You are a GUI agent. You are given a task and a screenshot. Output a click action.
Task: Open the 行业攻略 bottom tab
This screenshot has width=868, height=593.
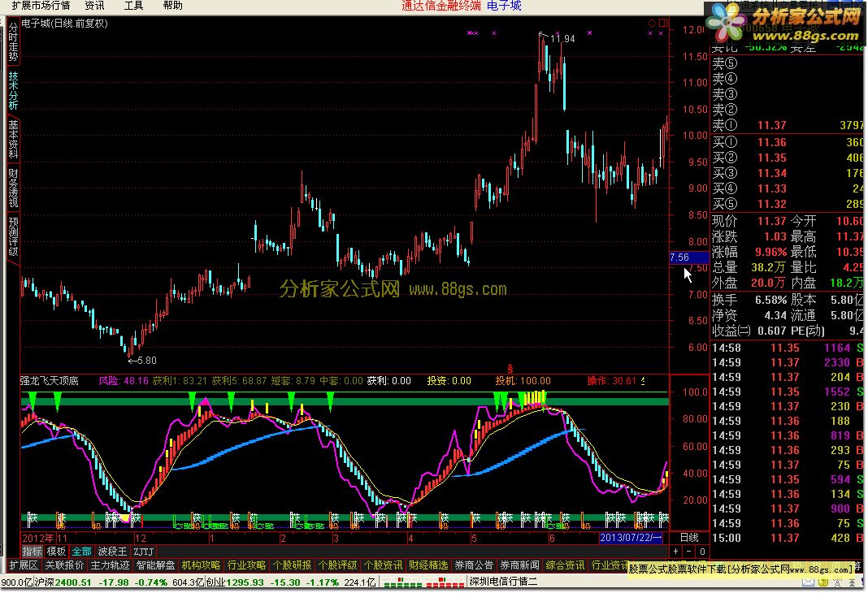coord(247,565)
